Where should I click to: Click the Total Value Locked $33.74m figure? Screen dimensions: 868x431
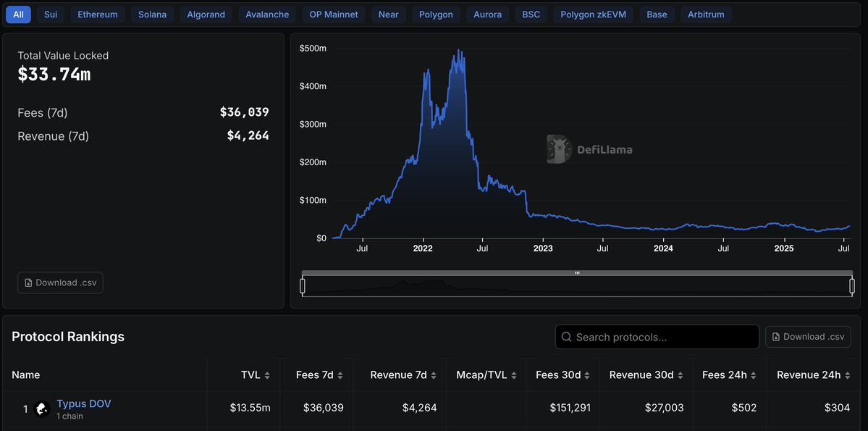click(x=54, y=74)
